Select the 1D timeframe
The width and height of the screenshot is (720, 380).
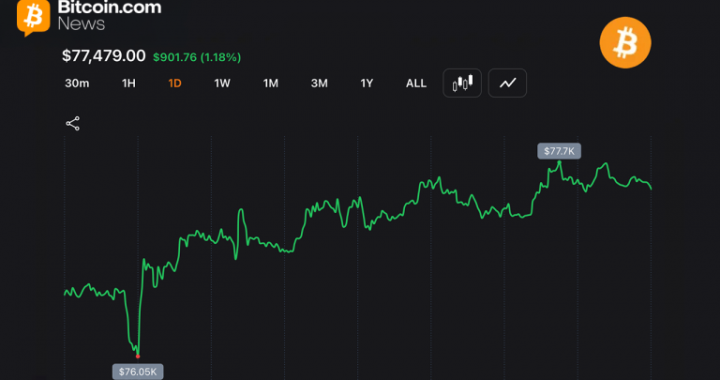(175, 84)
